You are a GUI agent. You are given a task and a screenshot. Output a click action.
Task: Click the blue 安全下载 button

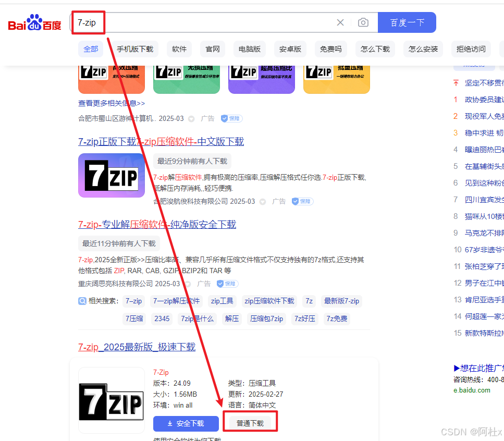click(186, 424)
